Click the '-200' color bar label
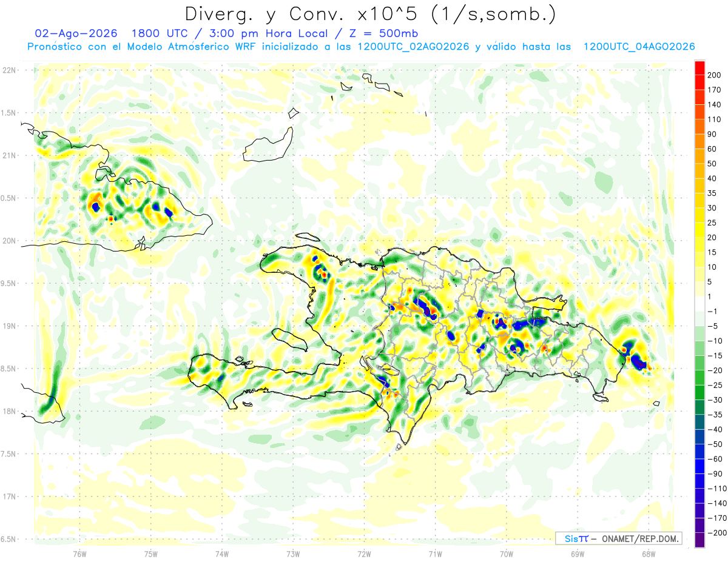Screen dimensions: 728x562 pos(717,533)
